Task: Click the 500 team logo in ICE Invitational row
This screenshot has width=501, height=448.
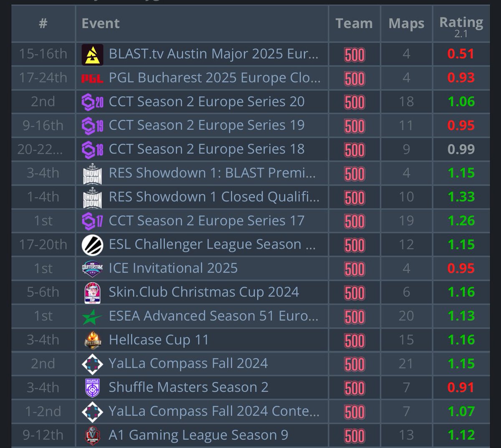Action: click(354, 269)
